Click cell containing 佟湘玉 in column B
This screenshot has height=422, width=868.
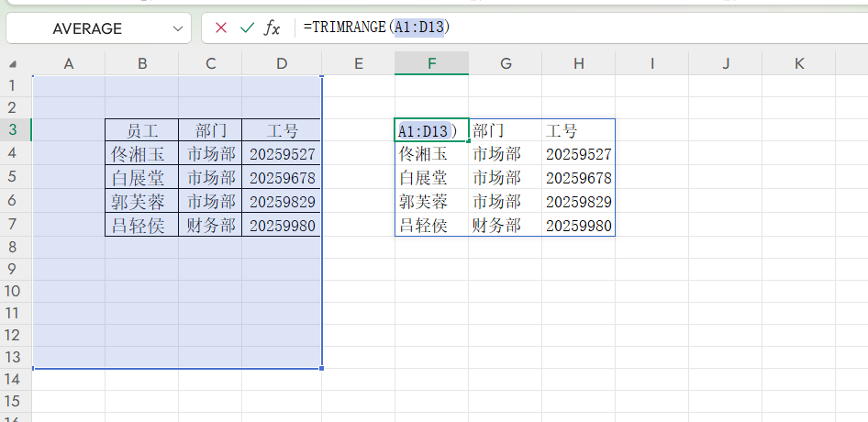pos(141,154)
